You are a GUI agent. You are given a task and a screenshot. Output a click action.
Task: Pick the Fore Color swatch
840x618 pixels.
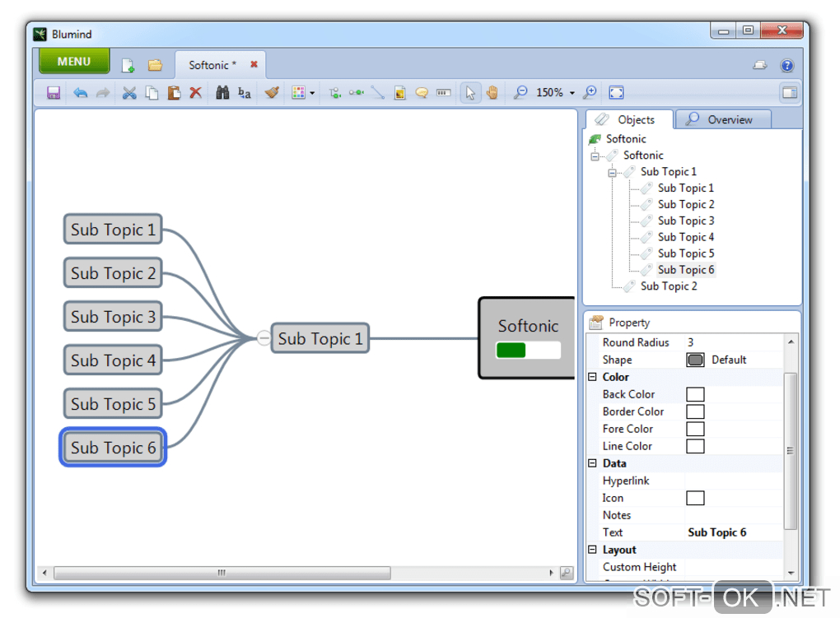coord(695,429)
